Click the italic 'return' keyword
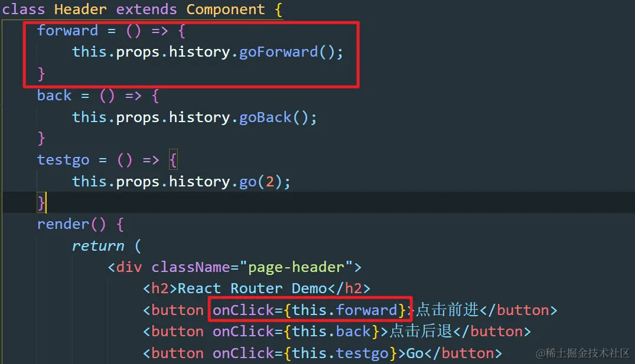The height and width of the screenshot is (364, 635). tap(97, 246)
